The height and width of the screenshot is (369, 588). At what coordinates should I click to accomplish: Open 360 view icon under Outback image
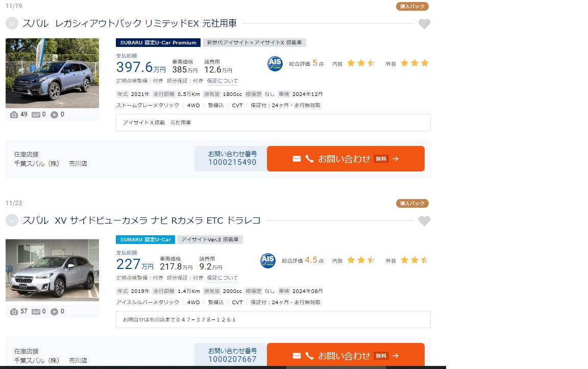pos(36,115)
